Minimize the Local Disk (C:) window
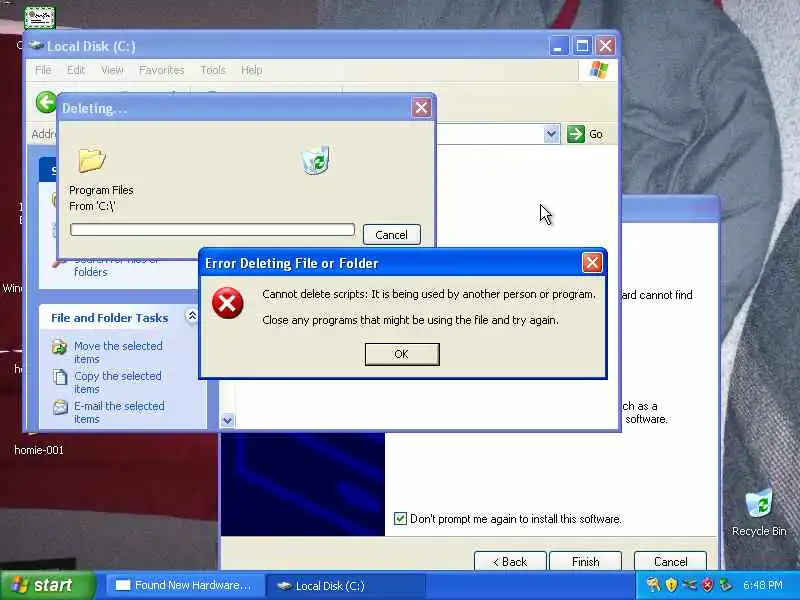The image size is (800, 600). pos(559,46)
